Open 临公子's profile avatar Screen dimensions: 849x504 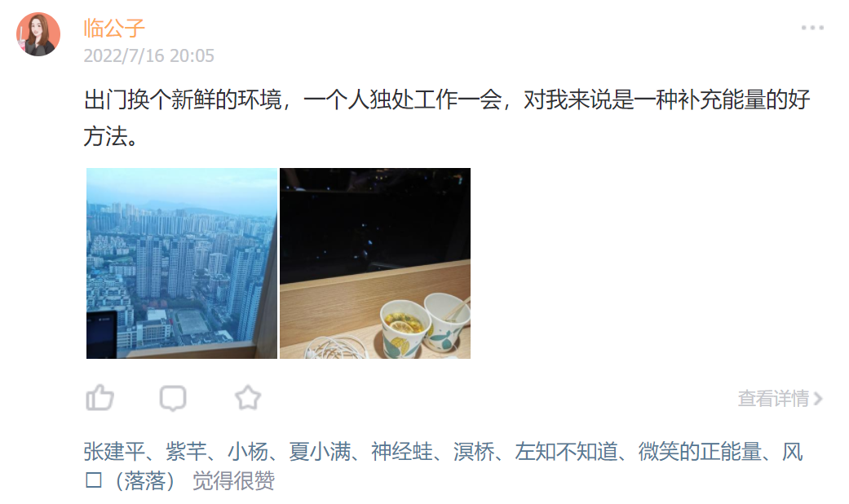[38, 34]
